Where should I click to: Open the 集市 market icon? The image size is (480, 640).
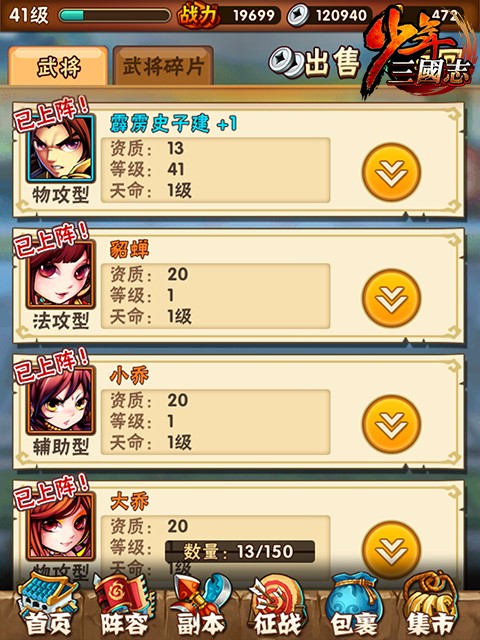(430, 605)
